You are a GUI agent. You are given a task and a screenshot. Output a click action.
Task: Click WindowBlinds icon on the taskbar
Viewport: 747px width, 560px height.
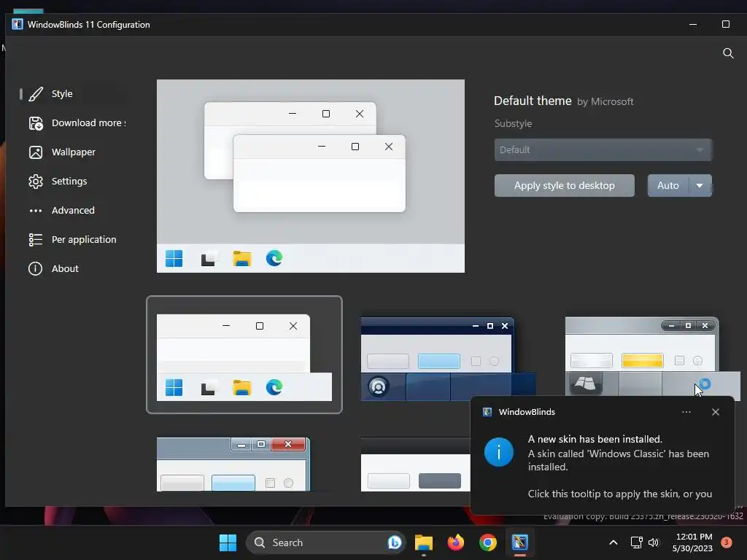[x=519, y=542]
